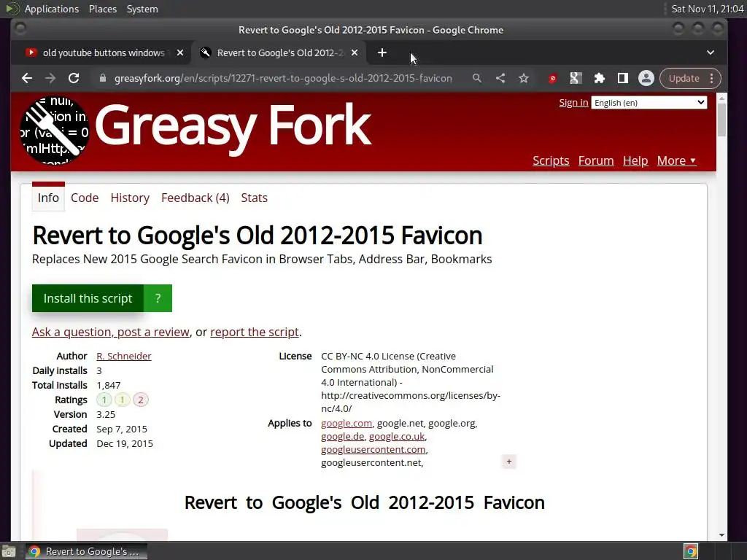Click the Total installs value 1,847

(x=109, y=385)
